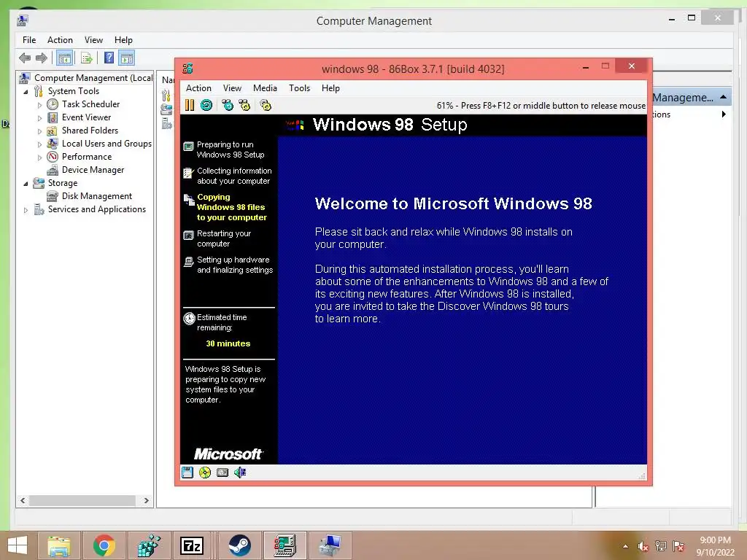Viewport: 747px width, 560px height.
Task: Collapse the Actions pane header arrow
Action: click(723, 97)
